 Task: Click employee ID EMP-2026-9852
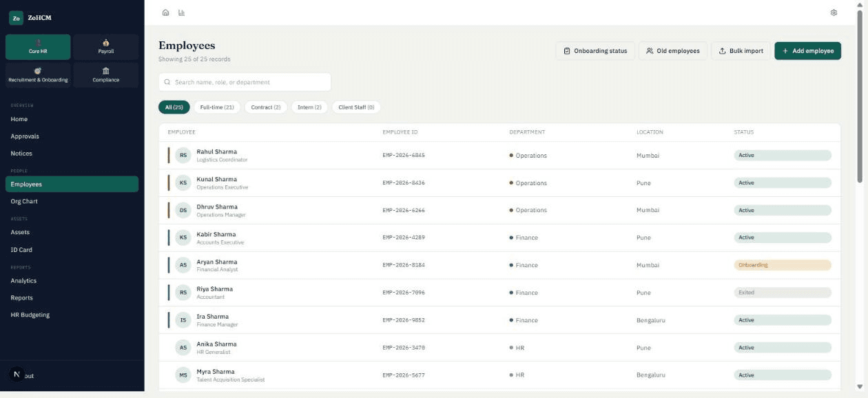[x=404, y=320]
